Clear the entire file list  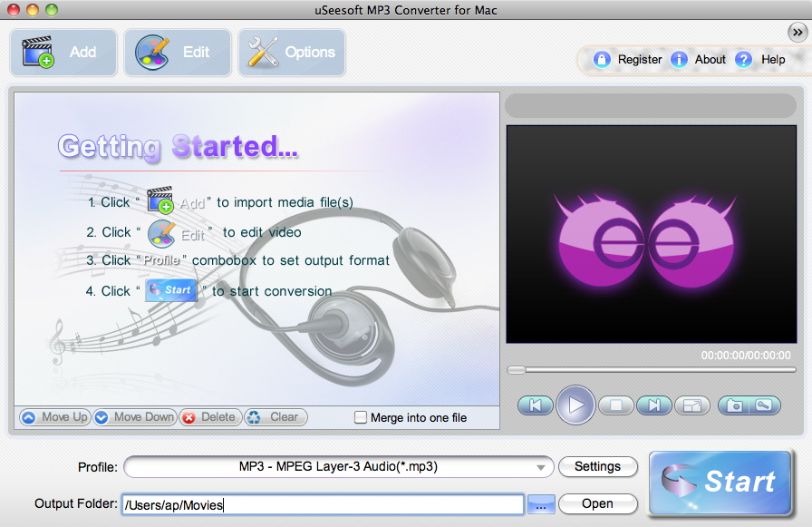[x=275, y=417]
